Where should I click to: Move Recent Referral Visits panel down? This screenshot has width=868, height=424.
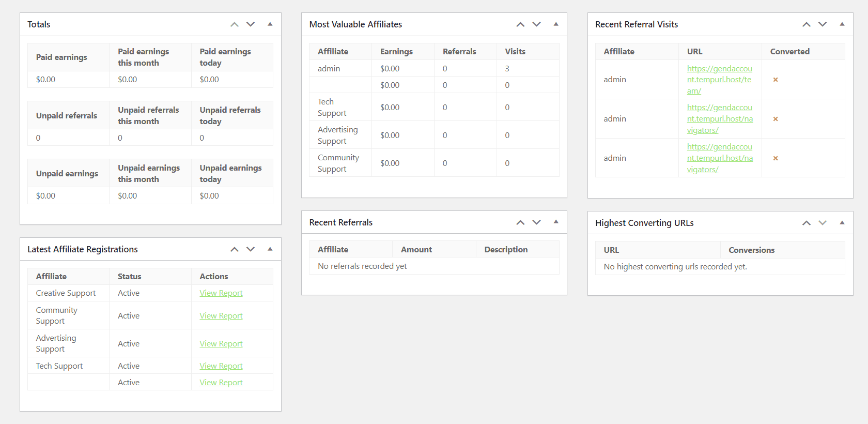(823, 24)
